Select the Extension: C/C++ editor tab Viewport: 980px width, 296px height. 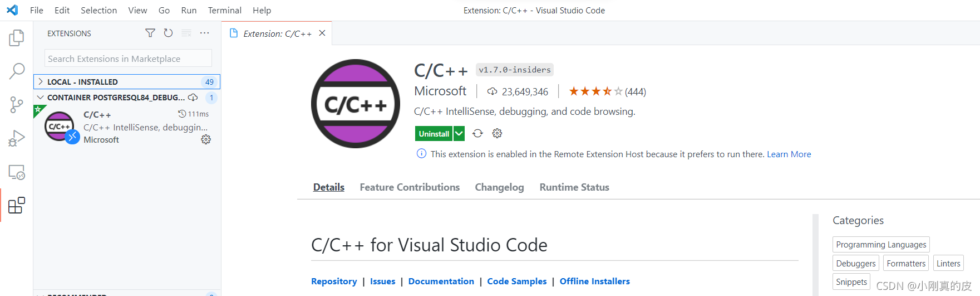(277, 33)
